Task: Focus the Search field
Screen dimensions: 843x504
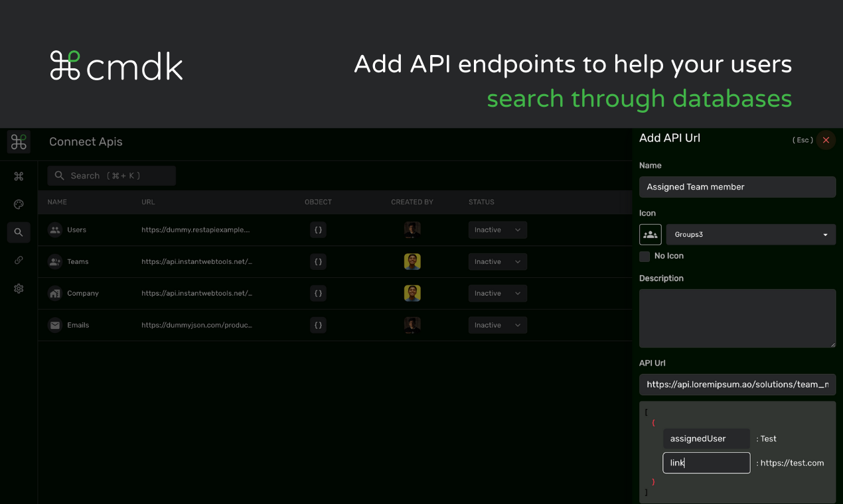Action: [112, 176]
